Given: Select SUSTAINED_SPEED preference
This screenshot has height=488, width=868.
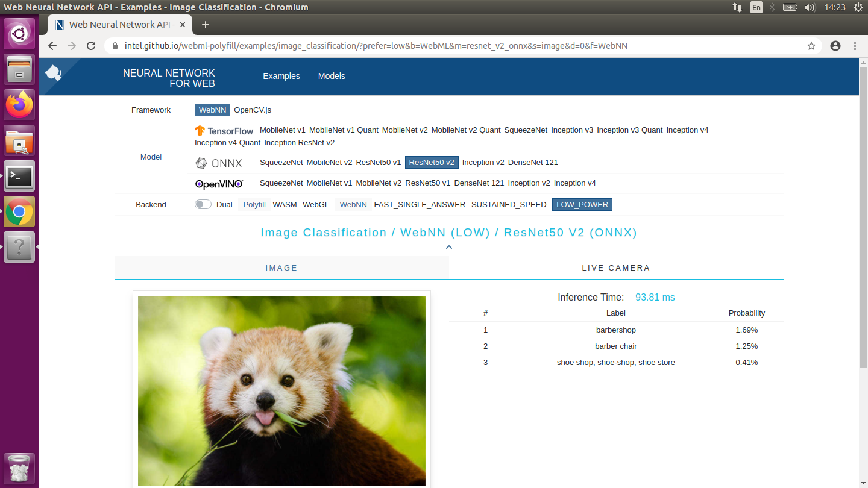Looking at the screenshot, I should [509, 205].
